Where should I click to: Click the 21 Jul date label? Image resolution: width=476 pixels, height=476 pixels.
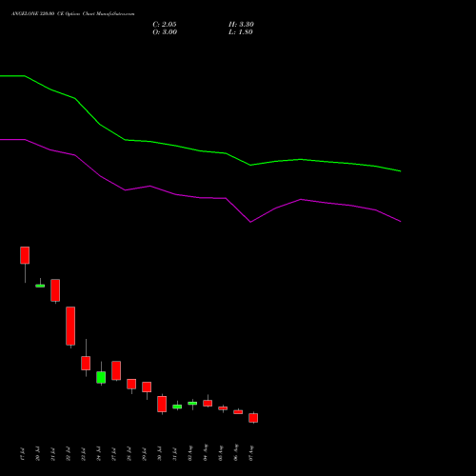[52, 454]
